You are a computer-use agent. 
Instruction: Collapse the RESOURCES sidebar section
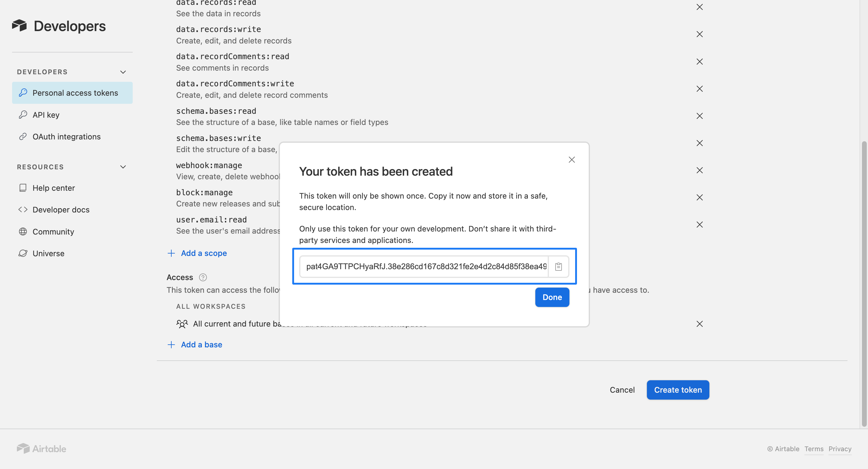123,167
